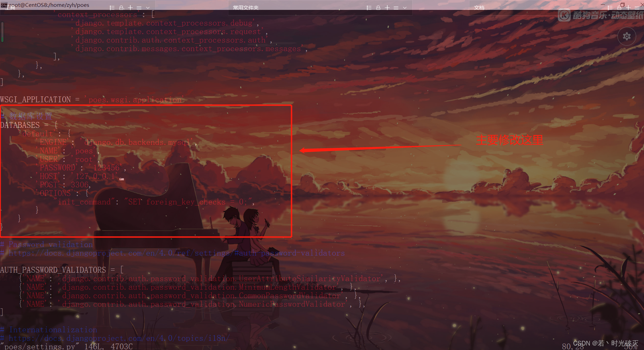Click the terminal window icon in the title bar
The width and height of the screenshot is (644, 350).
click(4, 5)
